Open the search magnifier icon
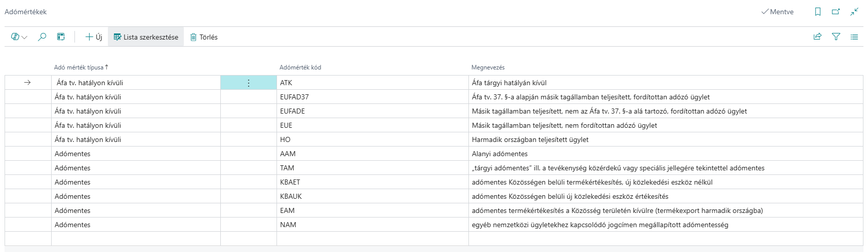Screen dimensions: 868x252 tap(42, 37)
